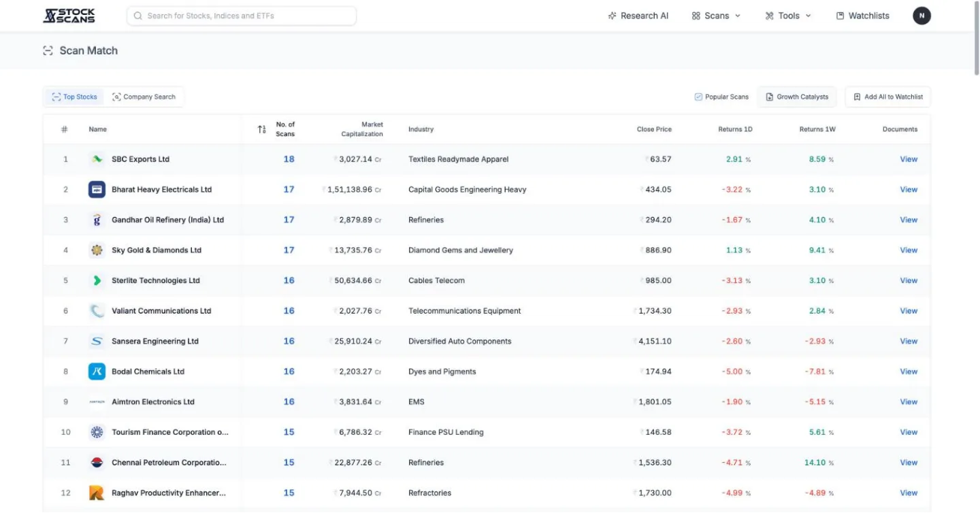Click the No. of Scans column header
Image resolution: width=980 pixels, height=515 pixels.
[x=285, y=129]
